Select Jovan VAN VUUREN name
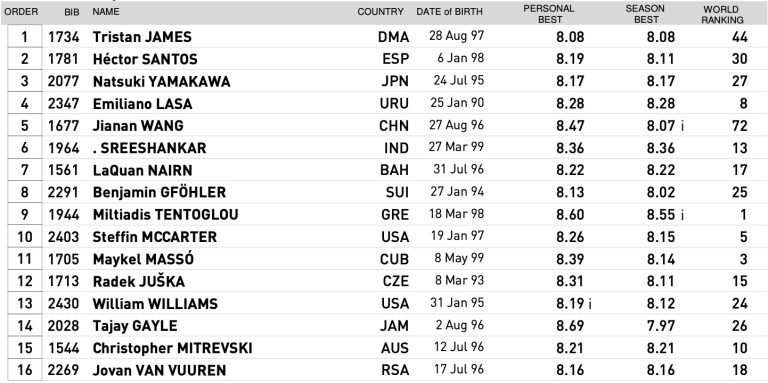The image size is (768, 383). 160,370
